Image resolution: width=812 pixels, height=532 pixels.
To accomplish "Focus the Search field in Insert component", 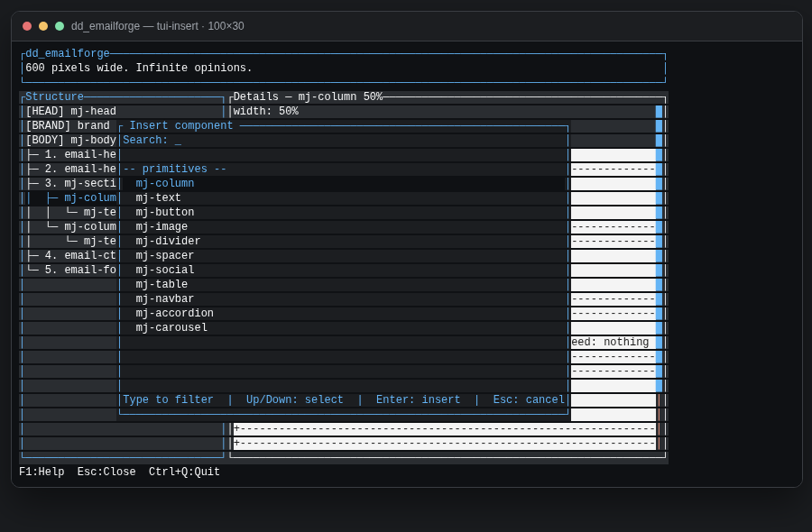I will (x=344, y=140).
